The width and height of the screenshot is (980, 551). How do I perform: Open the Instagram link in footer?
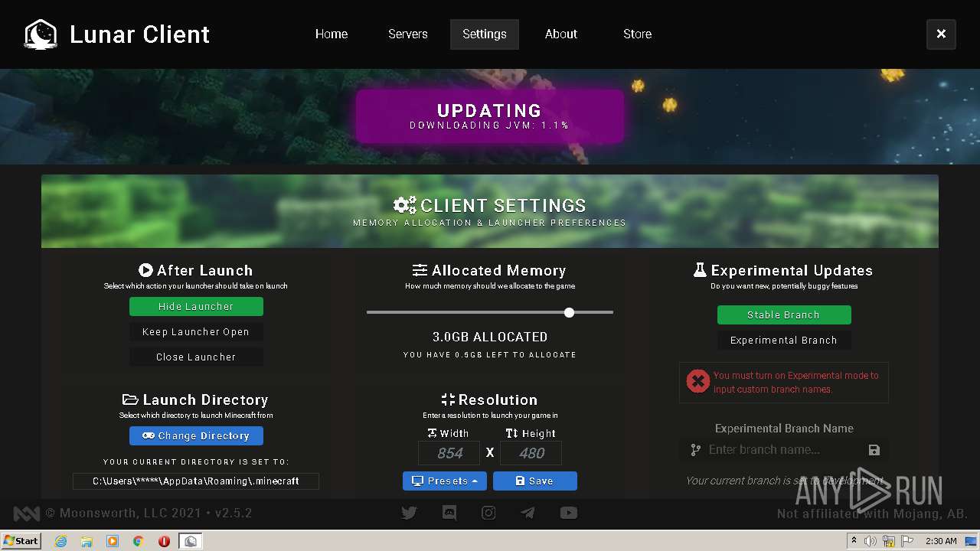tap(488, 513)
